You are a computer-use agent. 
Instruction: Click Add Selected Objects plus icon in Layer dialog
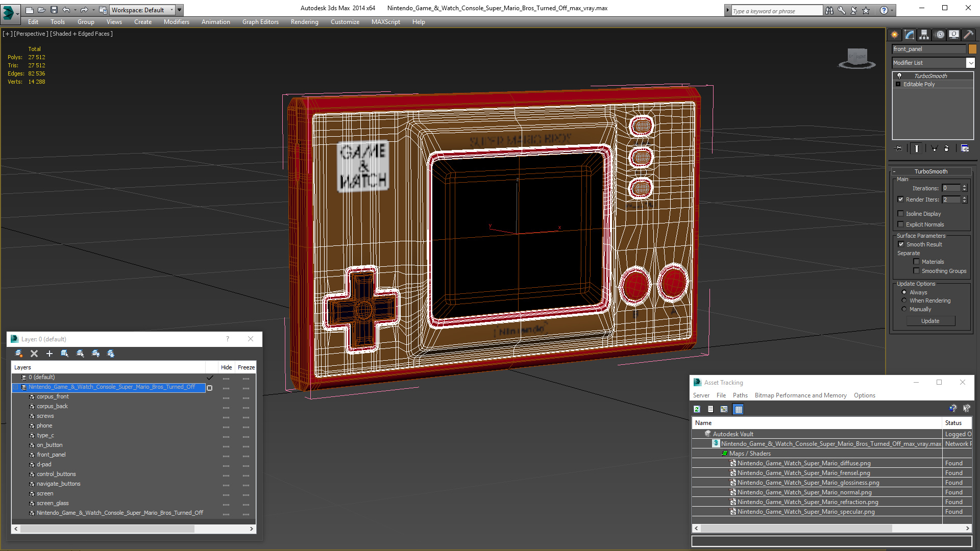point(50,354)
